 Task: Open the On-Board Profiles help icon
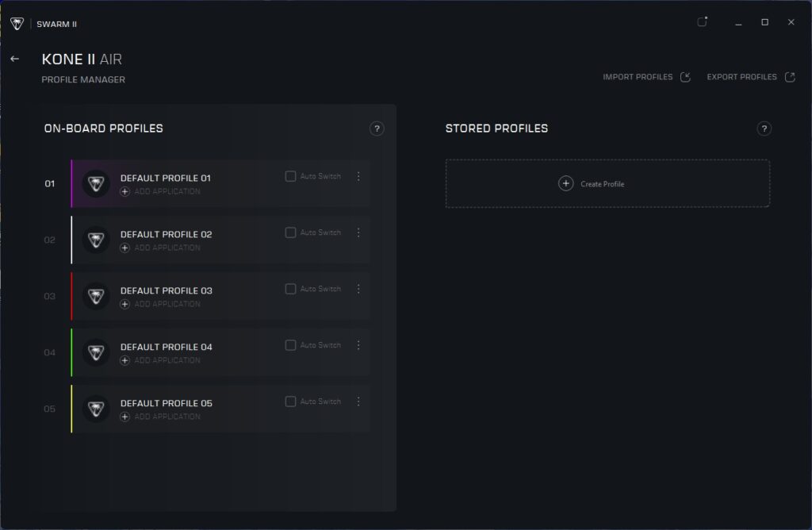coord(377,129)
